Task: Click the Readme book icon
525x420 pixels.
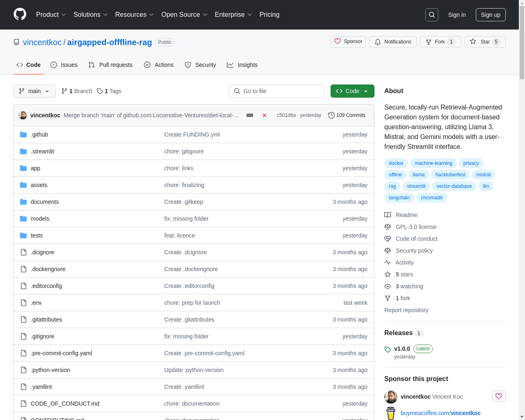Action: click(x=388, y=215)
